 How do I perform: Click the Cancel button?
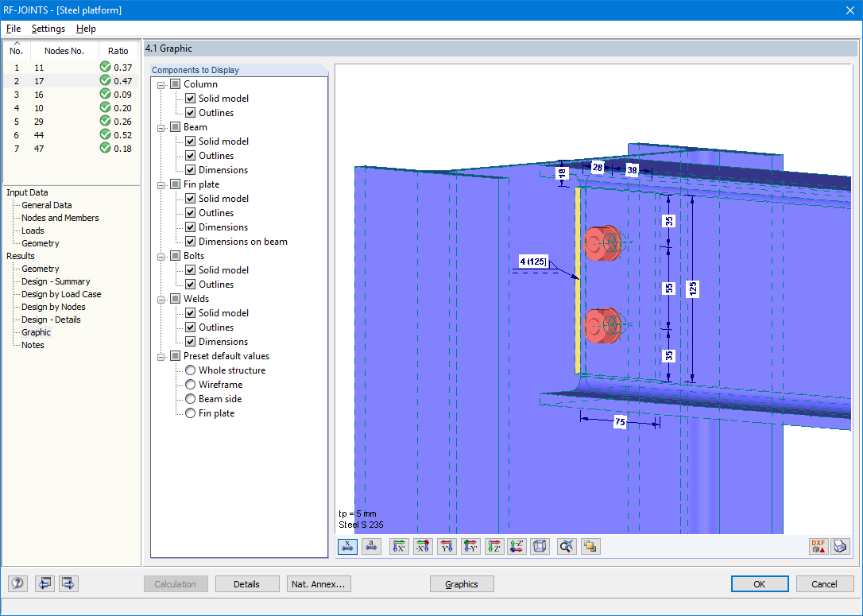click(x=825, y=584)
